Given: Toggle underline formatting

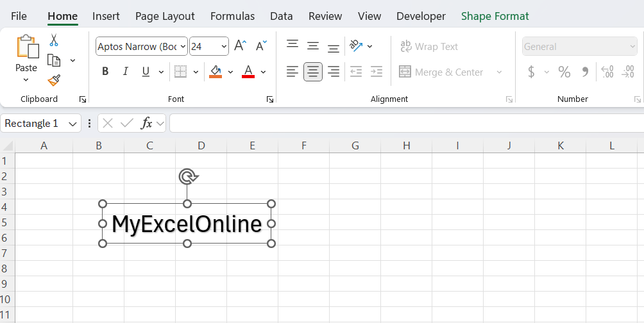Looking at the screenshot, I should tap(146, 72).
